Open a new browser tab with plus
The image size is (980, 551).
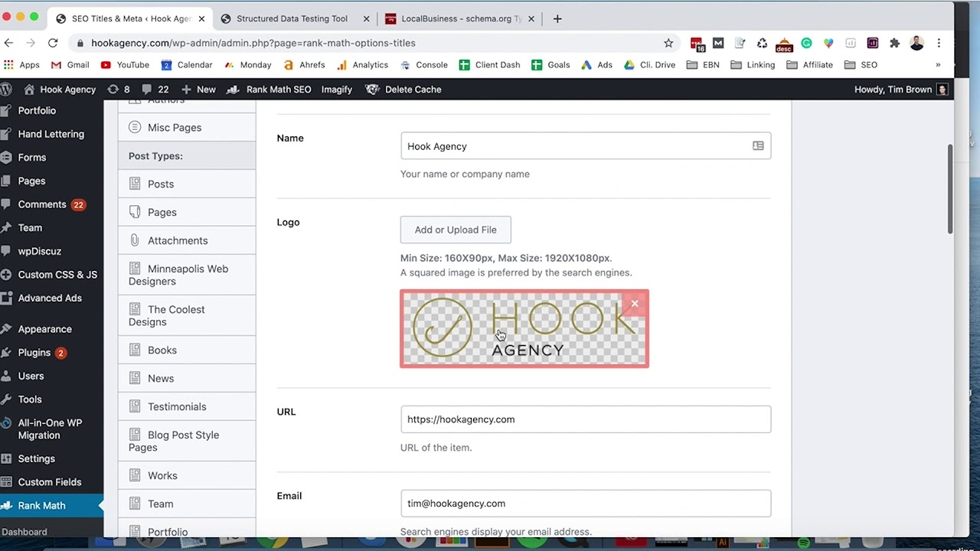(x=557, y=18)
